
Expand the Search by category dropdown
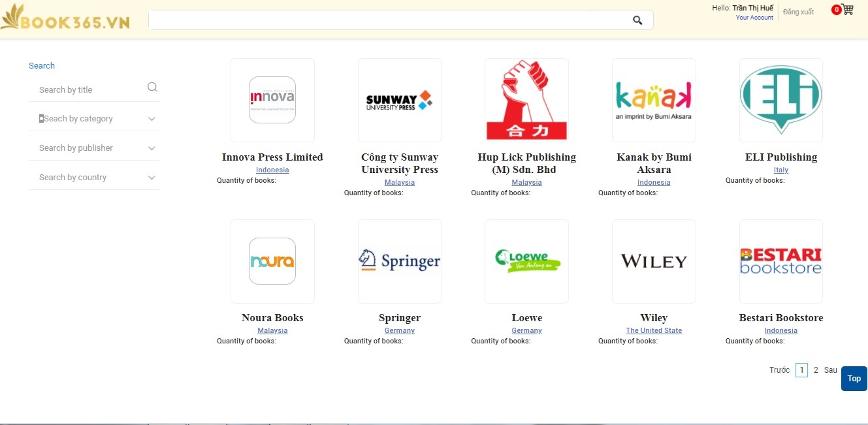click(x=95, y=119)
